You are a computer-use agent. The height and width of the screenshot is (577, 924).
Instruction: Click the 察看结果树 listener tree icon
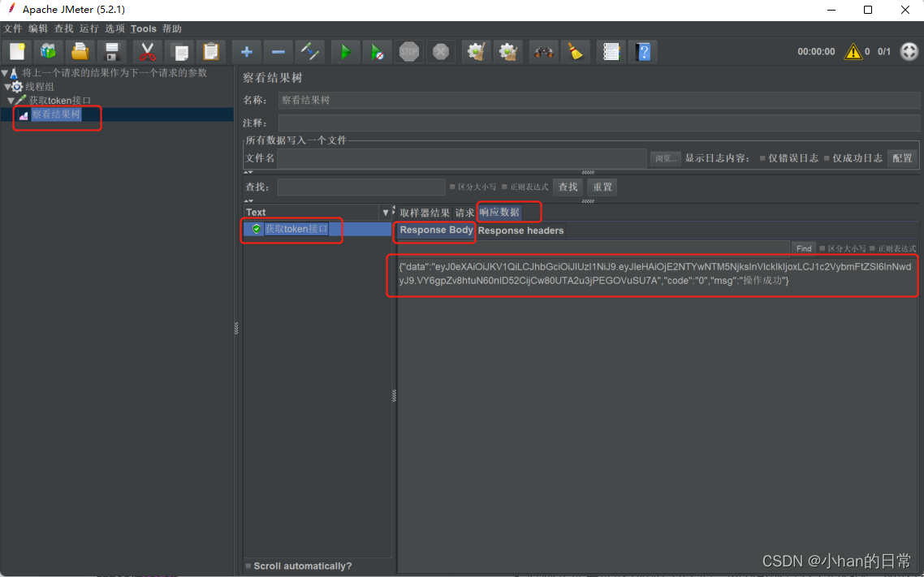point(24,114)
